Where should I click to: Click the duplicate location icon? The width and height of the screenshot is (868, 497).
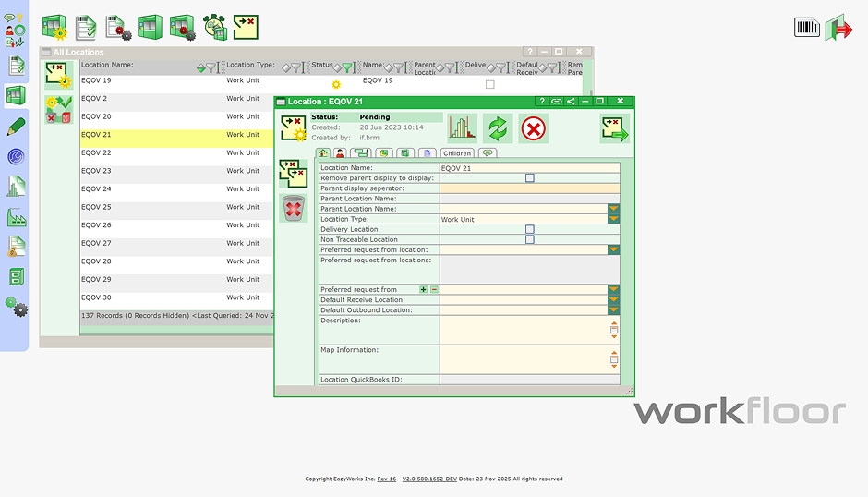point(294,174)
